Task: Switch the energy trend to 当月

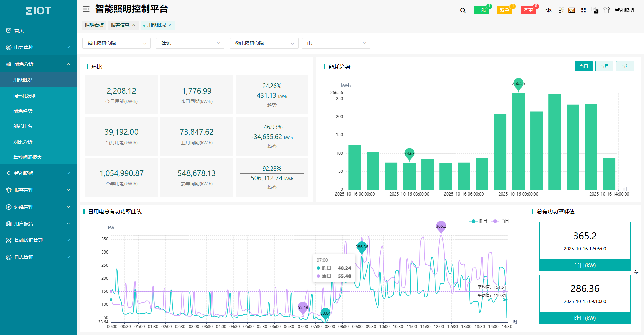Action: click(x=604, y=66)
